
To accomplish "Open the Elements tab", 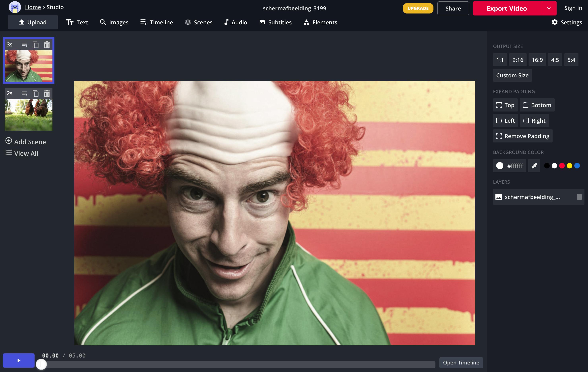I will point(320,22).
